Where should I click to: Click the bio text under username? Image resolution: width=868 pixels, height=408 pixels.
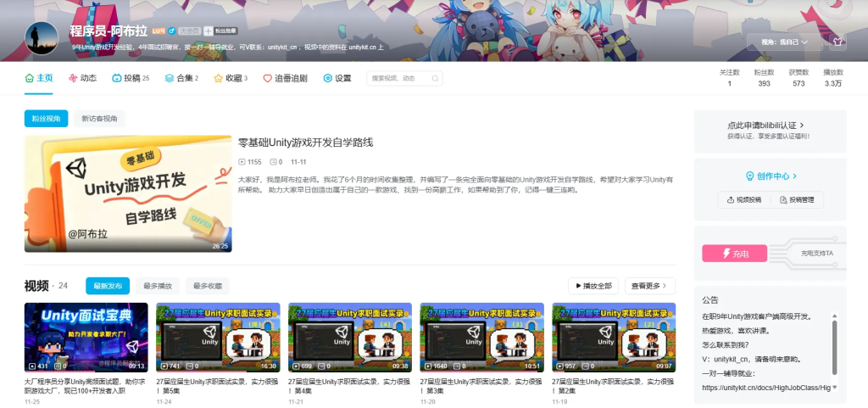[x=227, y=48]
